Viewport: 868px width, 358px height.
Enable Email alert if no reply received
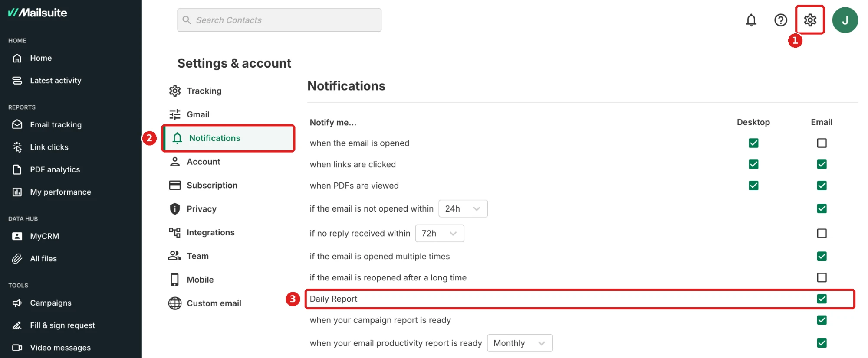point(822,233)
